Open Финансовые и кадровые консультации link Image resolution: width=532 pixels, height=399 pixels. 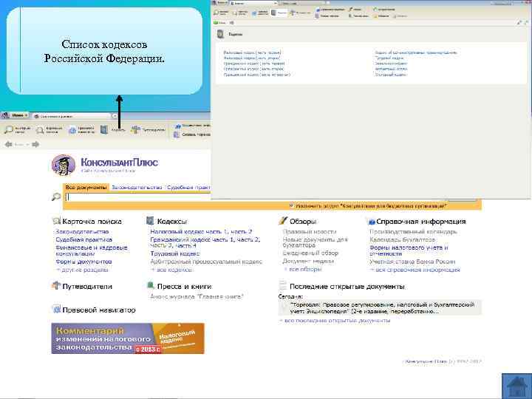pyautogui.click(x=92, y=250)
